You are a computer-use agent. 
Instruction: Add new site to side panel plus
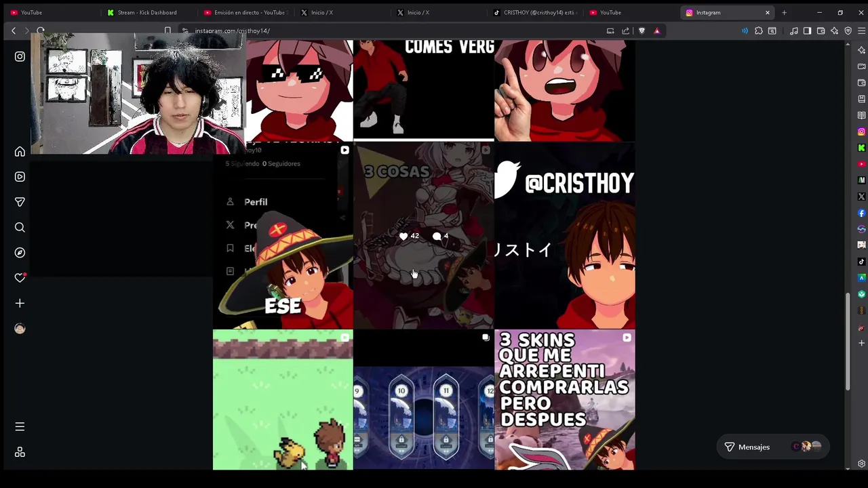pos(861,343)
